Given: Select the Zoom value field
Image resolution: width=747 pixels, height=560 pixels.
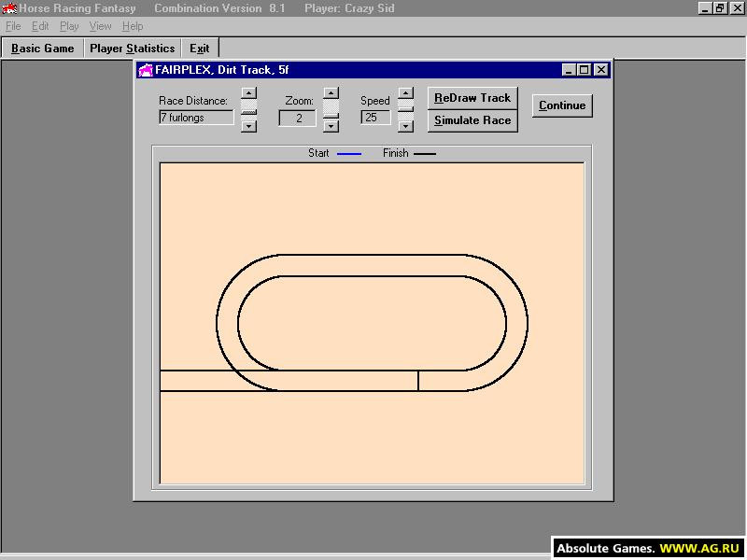Looking at the screenshot, I should pyautogui.click(x=297, y=119).
